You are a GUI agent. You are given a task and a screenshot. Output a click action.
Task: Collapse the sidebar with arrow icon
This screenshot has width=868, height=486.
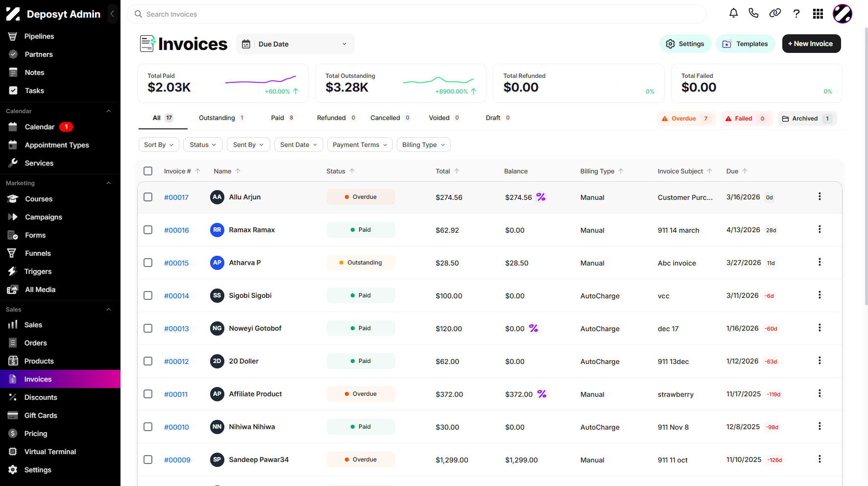click(112, 14)
